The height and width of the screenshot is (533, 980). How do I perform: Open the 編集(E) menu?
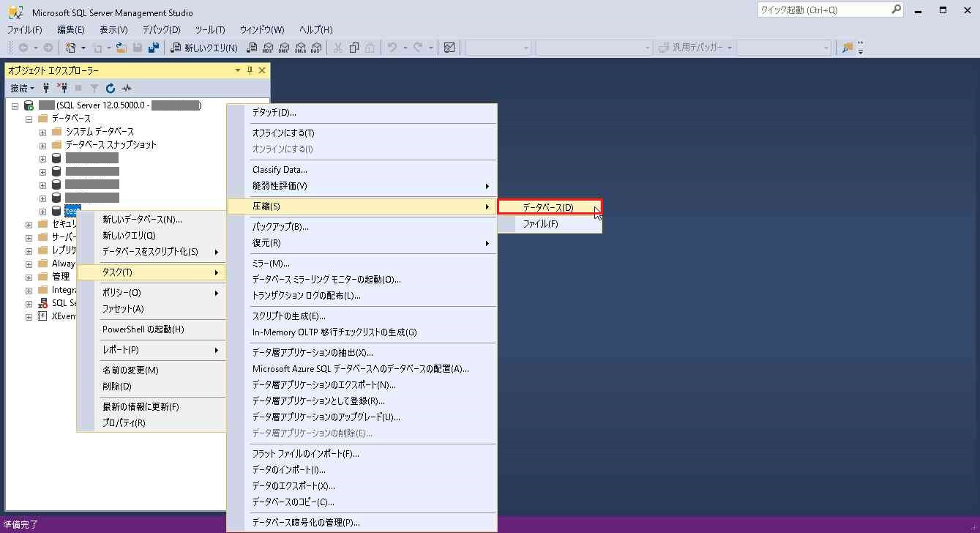[71, 29]
